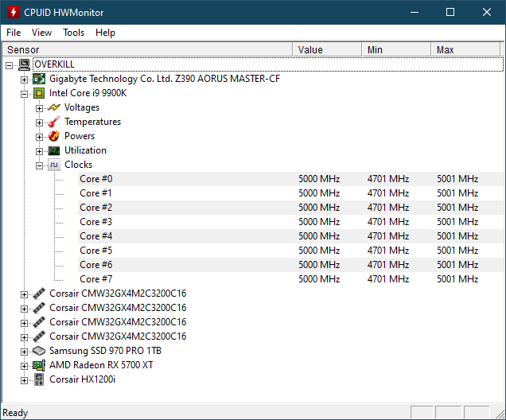This screenshot has height=420, width=506.
Task: Expand the Temperatures section
Action: pos(39,122)
